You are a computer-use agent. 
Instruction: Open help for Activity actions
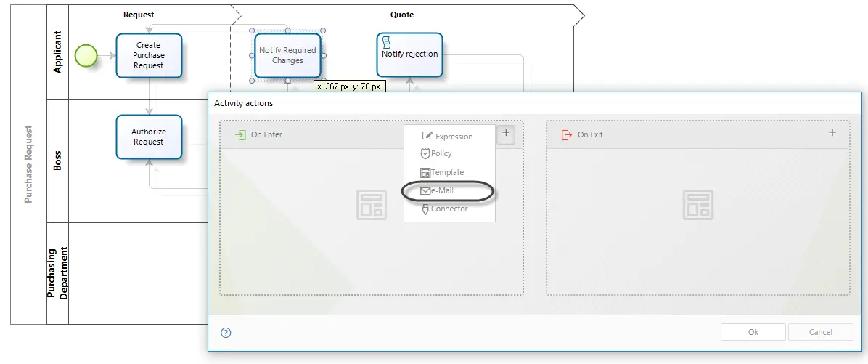point(226,333)
